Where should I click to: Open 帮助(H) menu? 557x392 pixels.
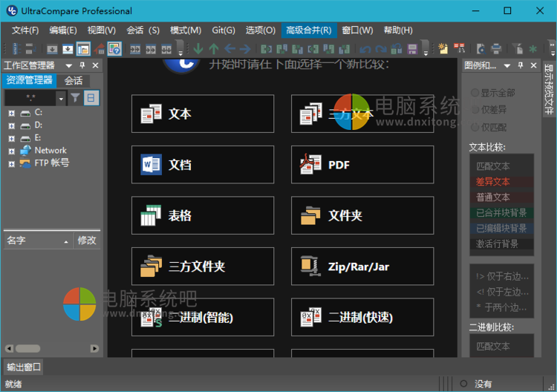point(398,30)
